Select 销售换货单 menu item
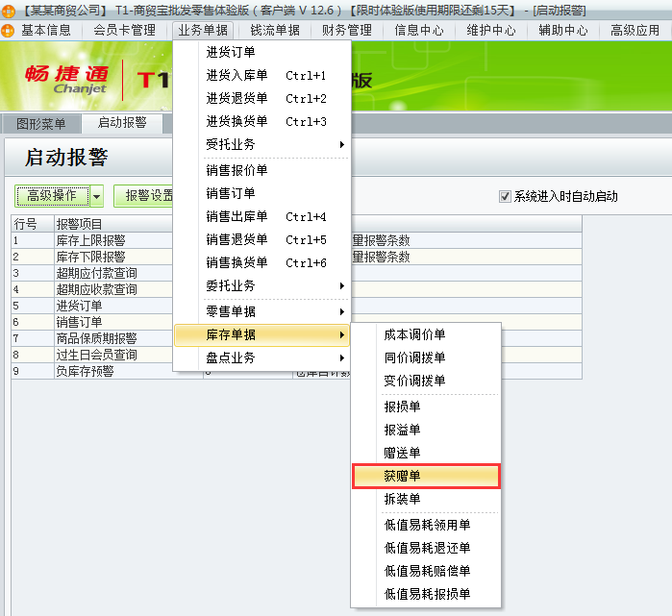 [x=262, y=262]
